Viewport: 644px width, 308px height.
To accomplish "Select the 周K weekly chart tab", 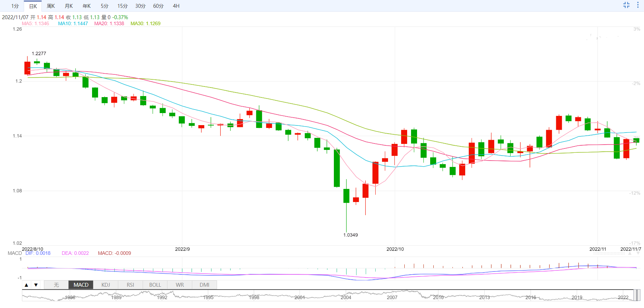I will click(x=51, y=6).
